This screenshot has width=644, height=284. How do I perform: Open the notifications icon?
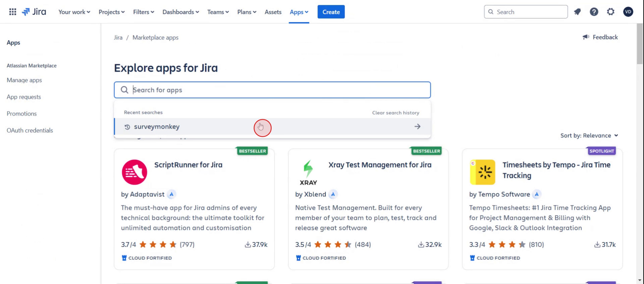point(577,12)
